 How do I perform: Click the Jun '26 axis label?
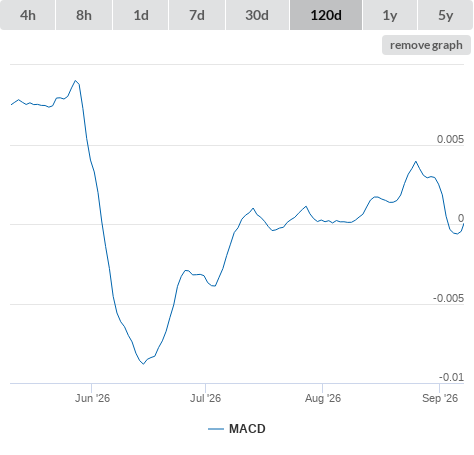[92, 398]
